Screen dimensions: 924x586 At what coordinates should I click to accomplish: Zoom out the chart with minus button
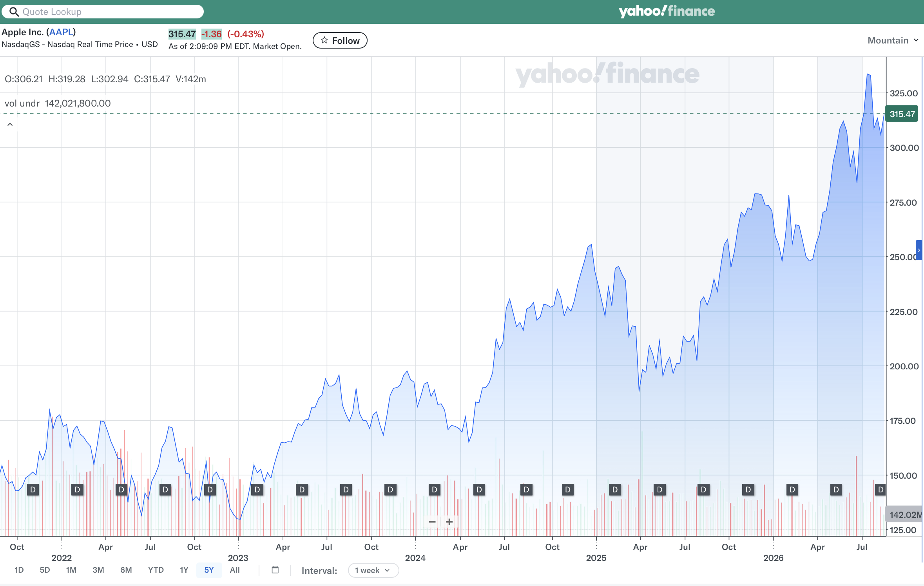pyautogui.click(x=432, y=521)
